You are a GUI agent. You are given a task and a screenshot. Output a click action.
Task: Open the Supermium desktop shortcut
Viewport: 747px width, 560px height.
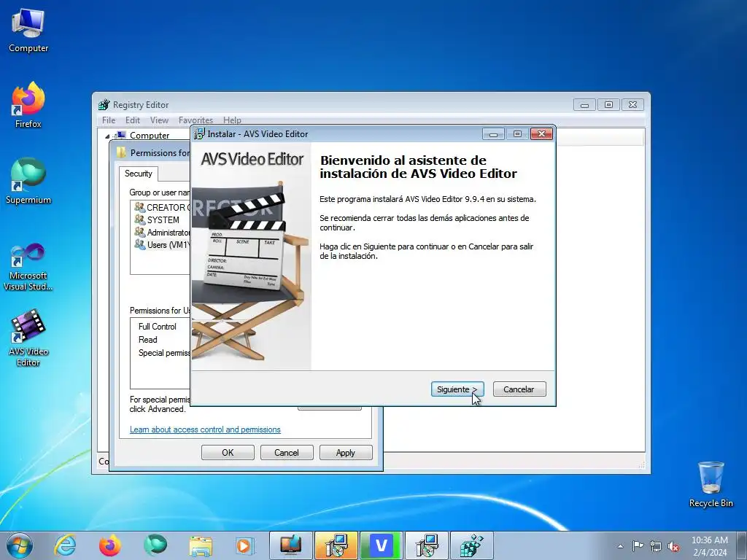(x=28, y=181)
